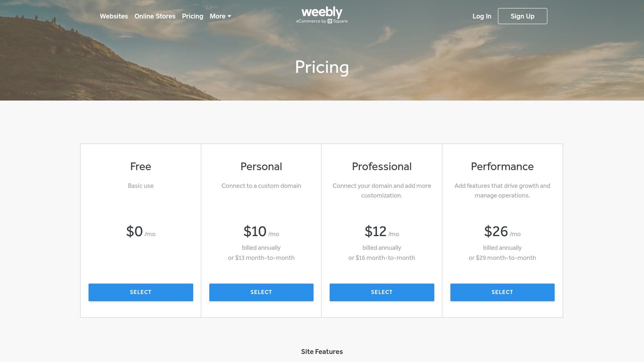Click the Log In link

click(x=482, y=16)
